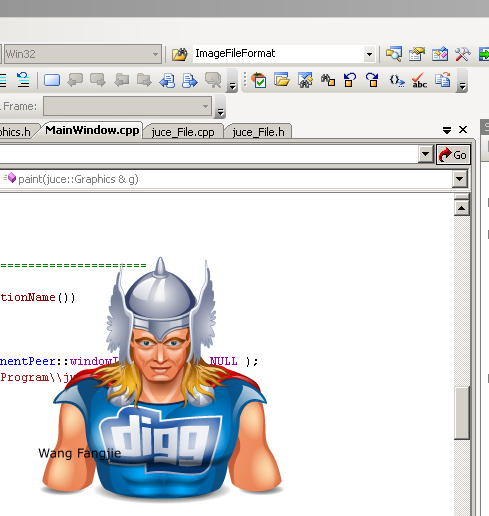
Task: Click the paste multiple clipboards icon
Action: tap(443, 80)
